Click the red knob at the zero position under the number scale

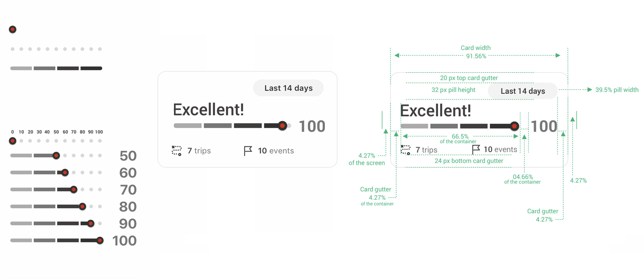coord(13,141)
